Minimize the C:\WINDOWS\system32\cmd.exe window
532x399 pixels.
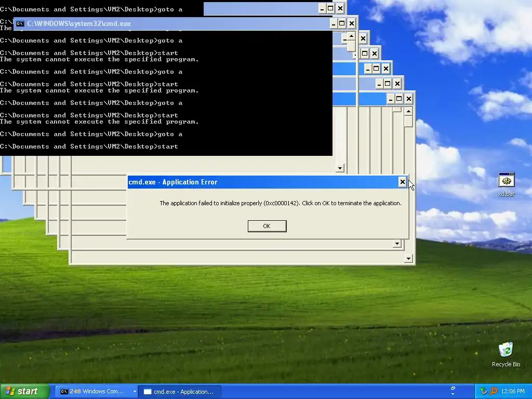tap(333, 23)
